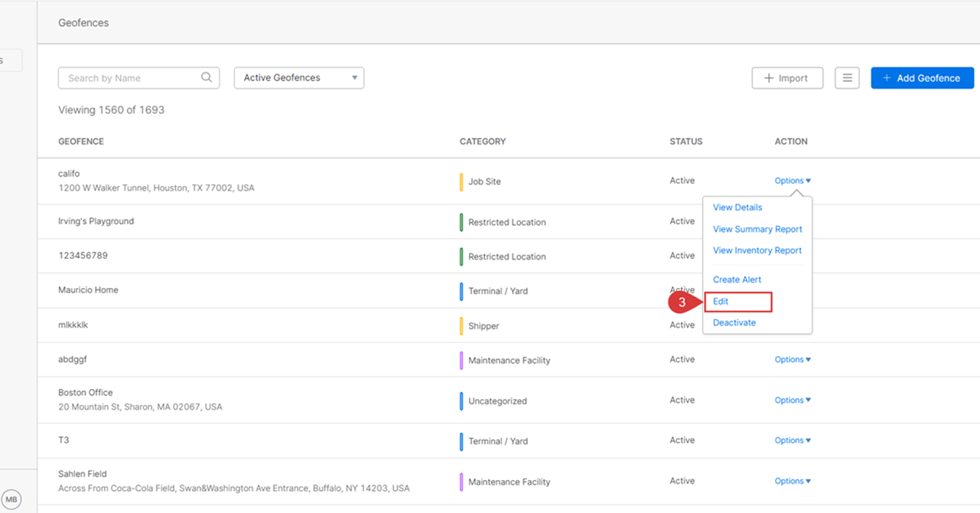Click the search magnifier icon

[x=207, y=77]
